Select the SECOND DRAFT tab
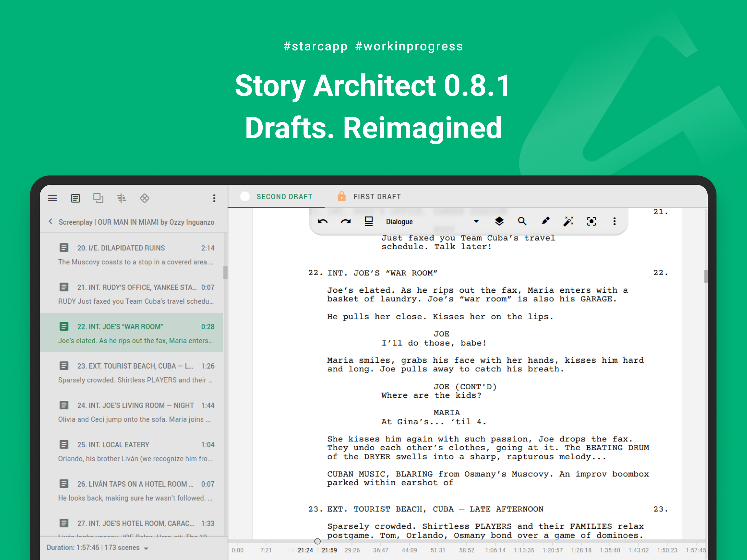 point(284,196)
